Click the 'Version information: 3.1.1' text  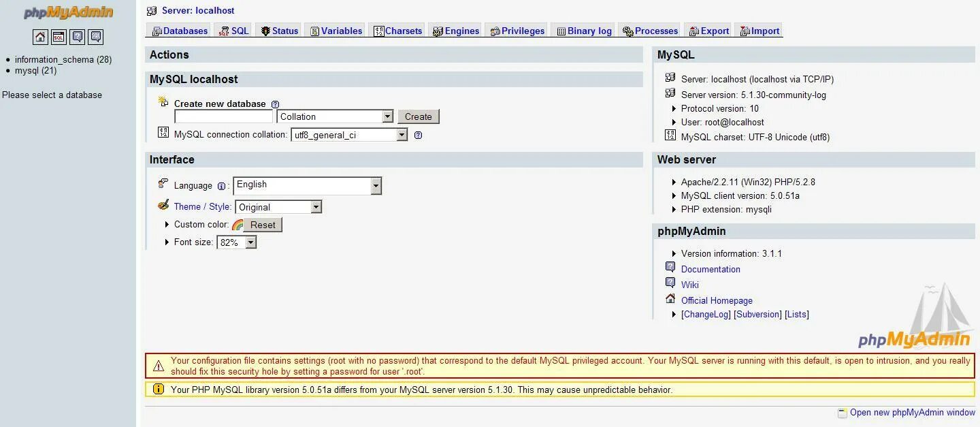click(731, 253)
